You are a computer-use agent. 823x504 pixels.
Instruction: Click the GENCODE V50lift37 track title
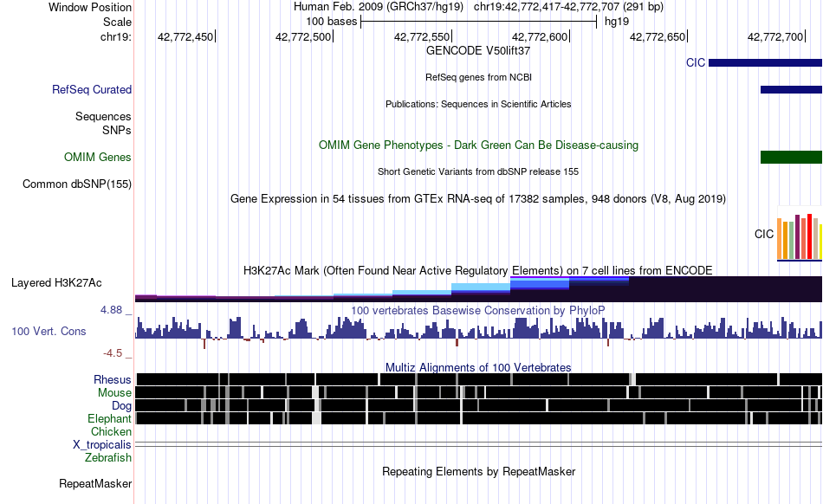[x=478, y=51]
